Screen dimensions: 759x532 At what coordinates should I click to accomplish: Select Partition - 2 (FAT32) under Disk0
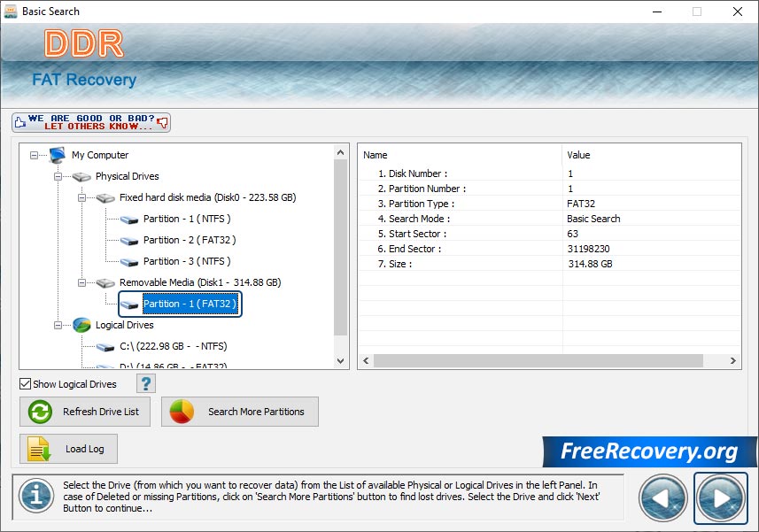190,241
